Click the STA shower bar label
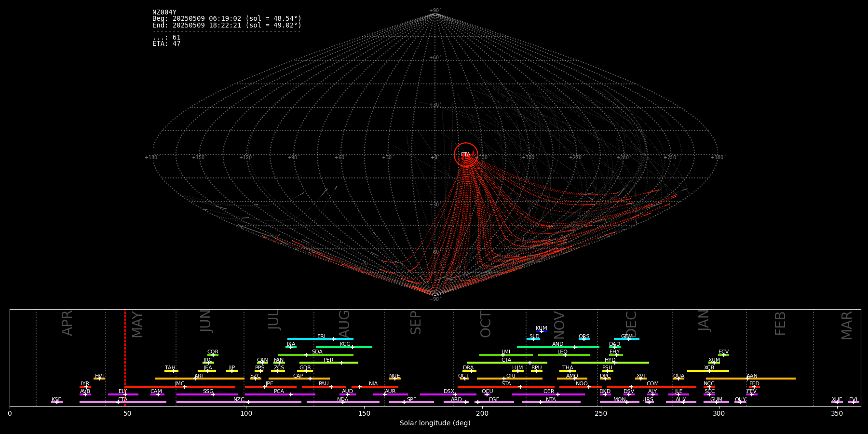The image size is (868, 434). (x=506, y=383)
